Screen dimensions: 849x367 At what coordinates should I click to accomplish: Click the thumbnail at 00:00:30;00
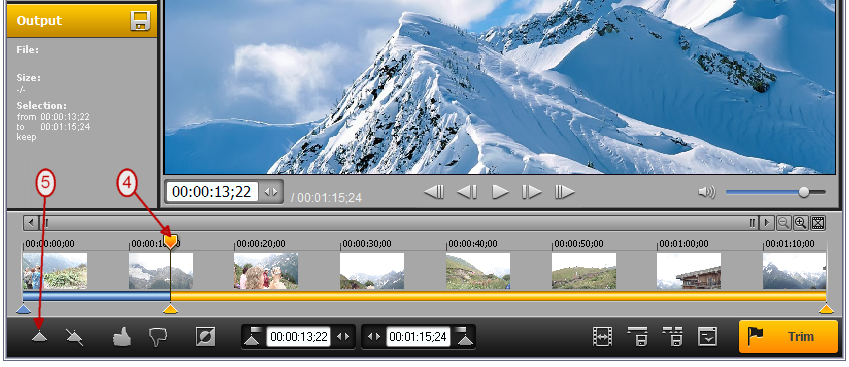(372, 271)
